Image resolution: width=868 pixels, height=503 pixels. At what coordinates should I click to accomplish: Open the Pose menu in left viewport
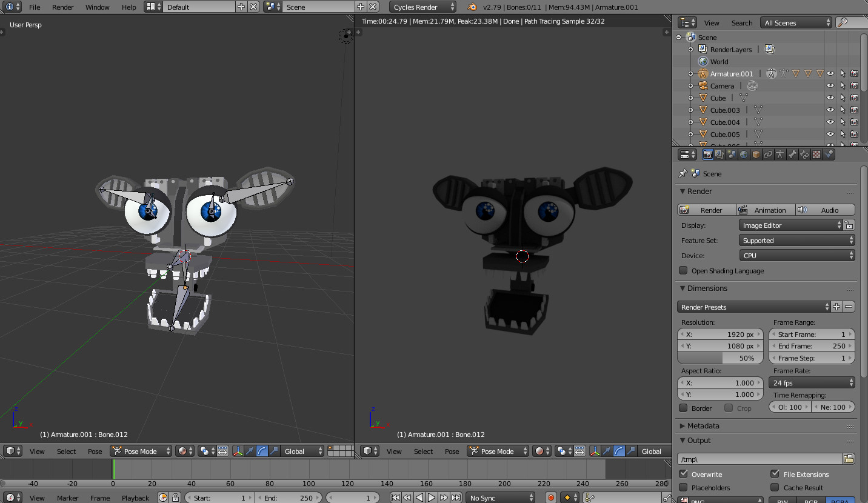point(95,451)
